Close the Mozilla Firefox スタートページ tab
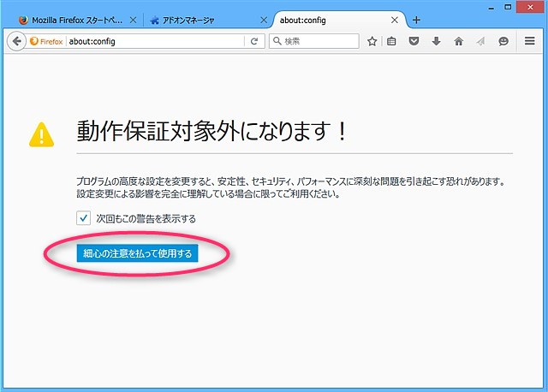Screen dimensions: 548x392 (134, 21)
